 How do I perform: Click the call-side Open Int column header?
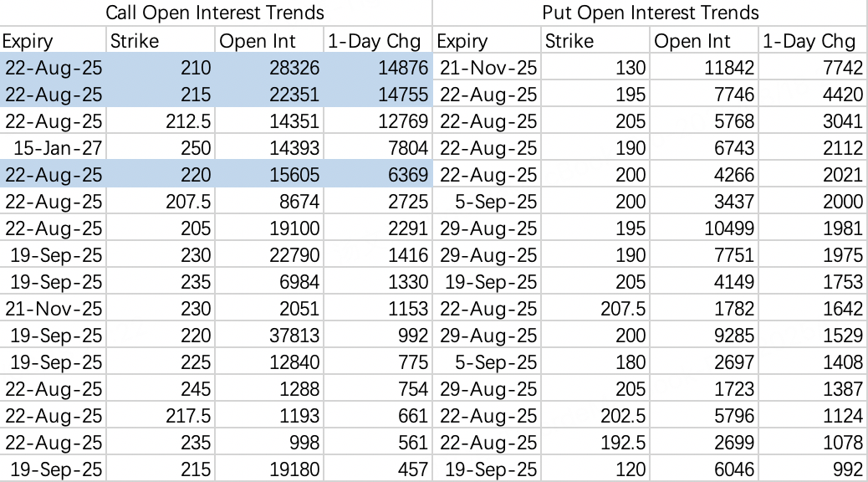coord(268,40)
